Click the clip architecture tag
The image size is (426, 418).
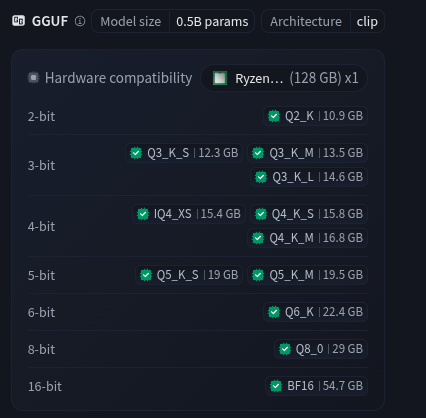coord(367,22)
